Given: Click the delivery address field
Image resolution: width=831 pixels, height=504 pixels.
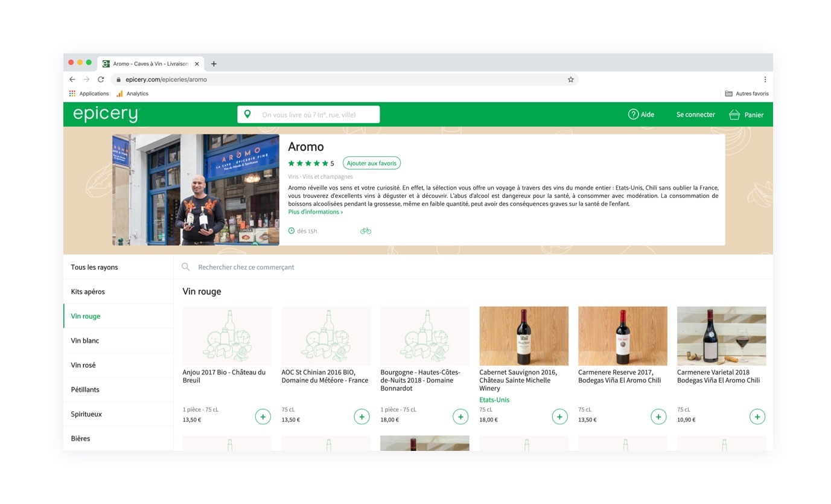Looking at the screenshot, I should tap(308, 115).
